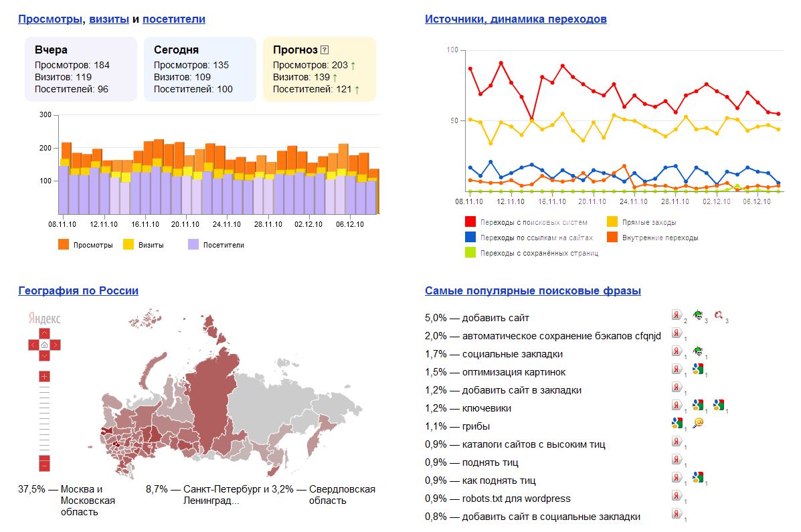Screen dimensions: 801x532
Task: Click the purple Посетители legend swatch
Action: tap(193, 244)
